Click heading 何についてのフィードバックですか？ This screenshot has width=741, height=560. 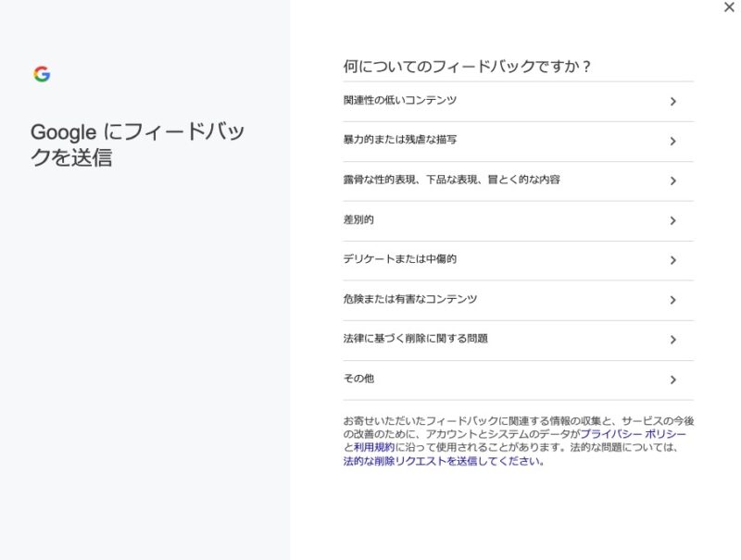[x=467, y=66]
